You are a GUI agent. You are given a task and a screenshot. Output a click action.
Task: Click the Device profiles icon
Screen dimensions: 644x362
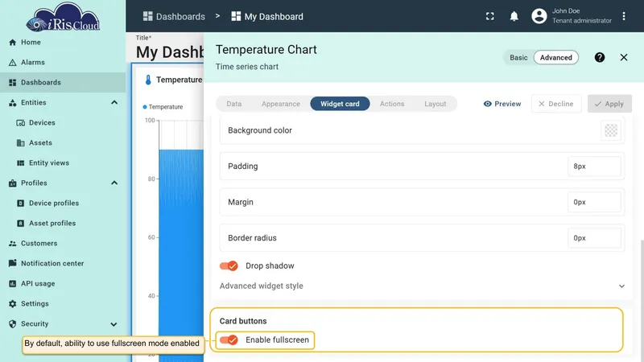pos(21,204)
